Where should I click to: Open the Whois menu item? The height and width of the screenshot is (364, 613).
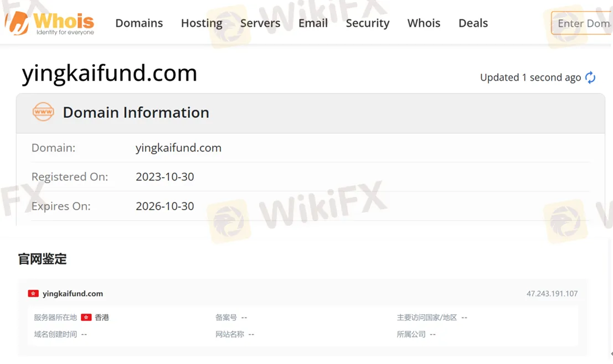424,23
